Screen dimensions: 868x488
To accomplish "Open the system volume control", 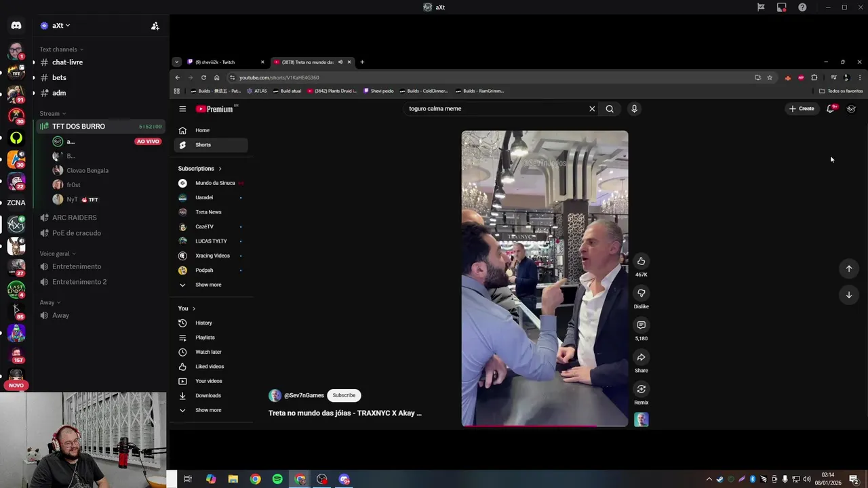I will coord(806,479).
